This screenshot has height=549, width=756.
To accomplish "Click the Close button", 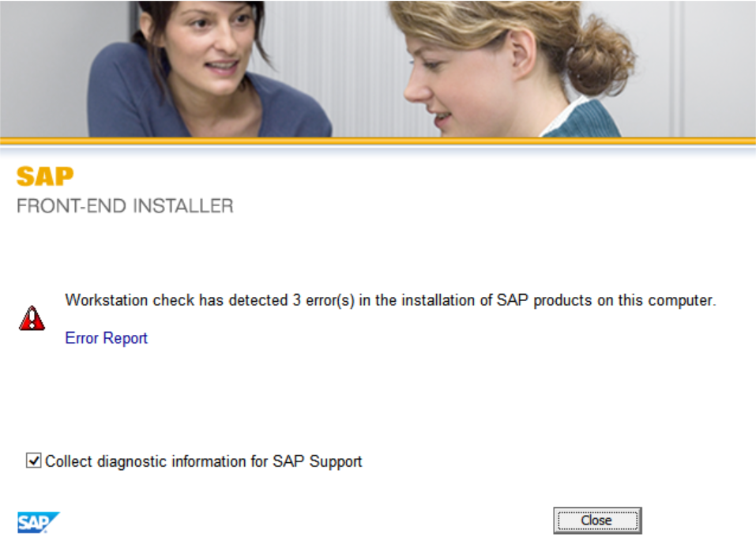I will [597, 521].
